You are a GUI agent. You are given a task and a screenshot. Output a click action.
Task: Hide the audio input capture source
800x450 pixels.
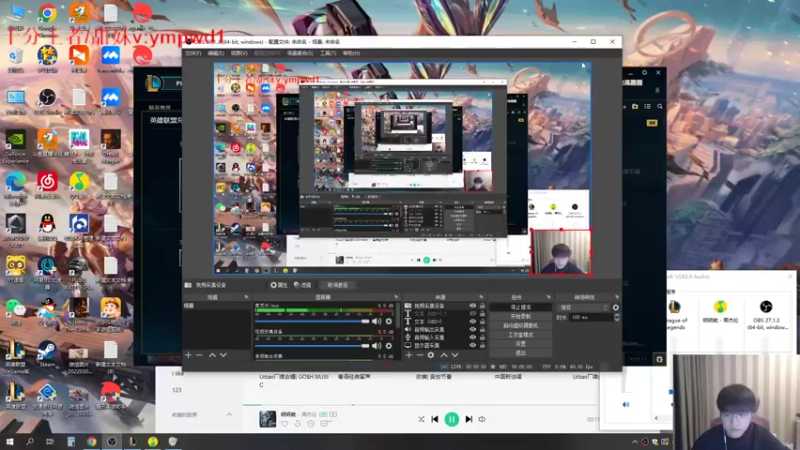pos(472,337)
